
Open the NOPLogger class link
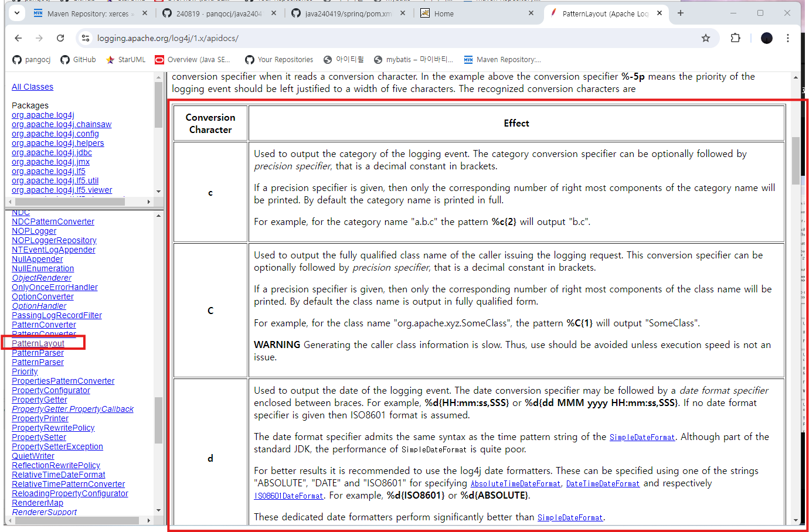click(x=34, y=231)
